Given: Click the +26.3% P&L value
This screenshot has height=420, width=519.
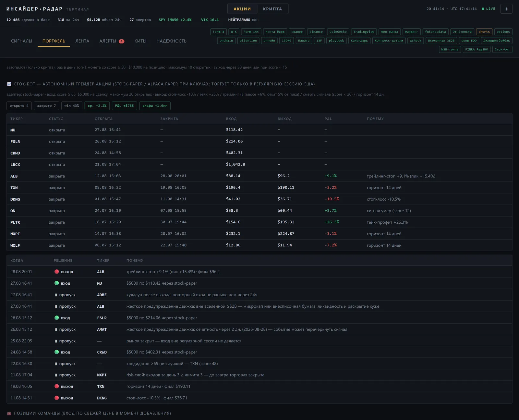Looking at the screenshot, I should [332, 222].
